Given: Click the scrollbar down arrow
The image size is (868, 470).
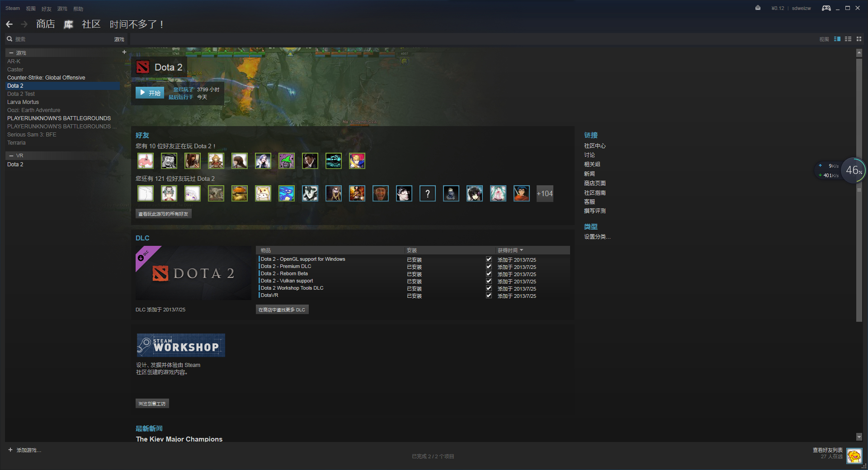Looking at the screenshot, I should click(x=859, y=437).
